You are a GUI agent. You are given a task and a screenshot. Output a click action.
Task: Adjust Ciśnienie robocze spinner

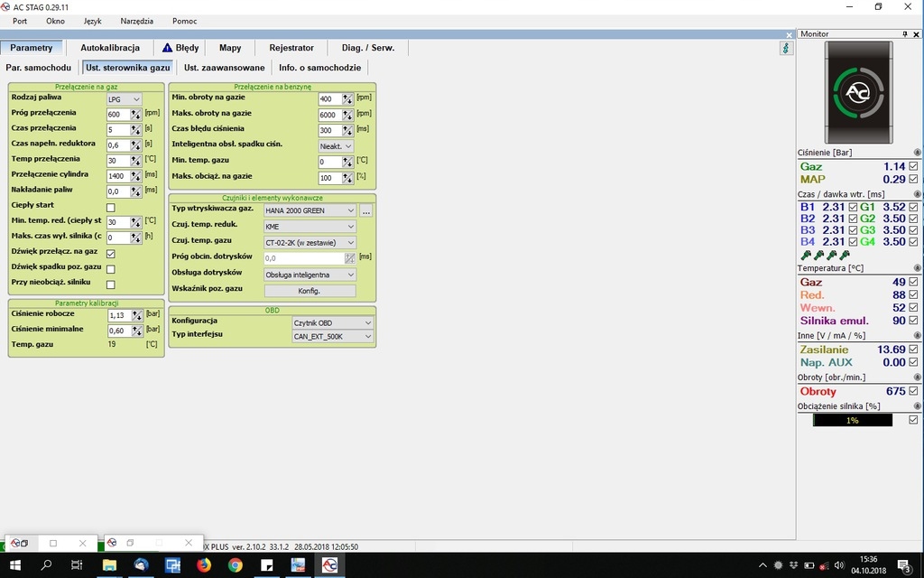(x=137, y=315)
